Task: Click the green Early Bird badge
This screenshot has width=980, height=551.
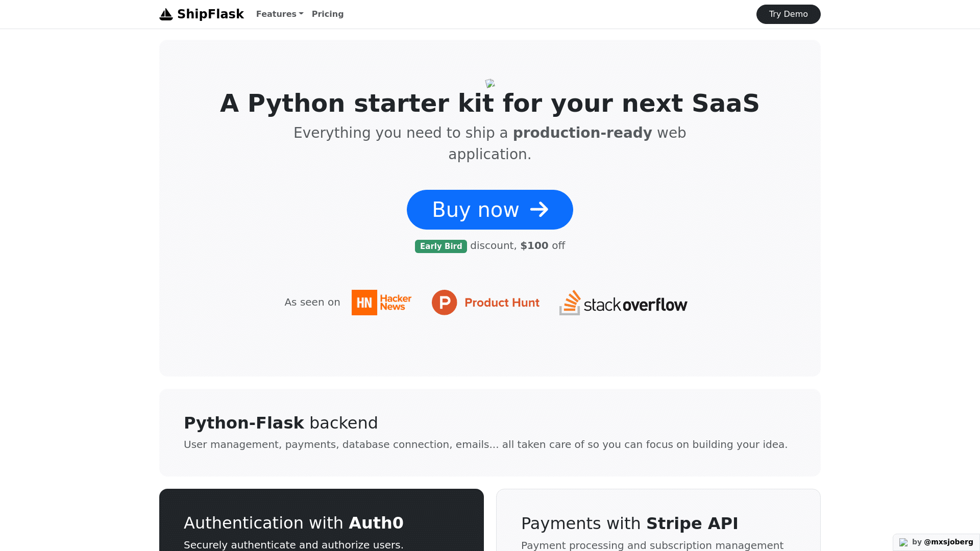Action: point(440,246)
